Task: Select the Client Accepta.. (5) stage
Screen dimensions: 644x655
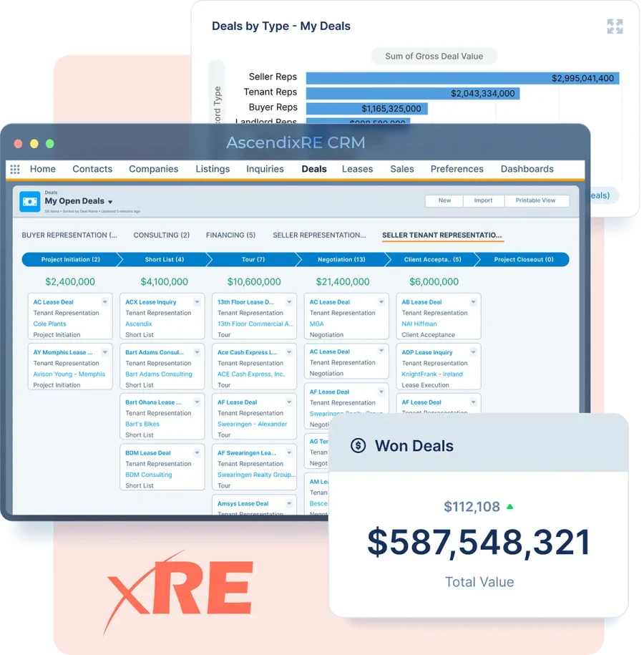Action: pyautogui.click(x=432, y=259)
